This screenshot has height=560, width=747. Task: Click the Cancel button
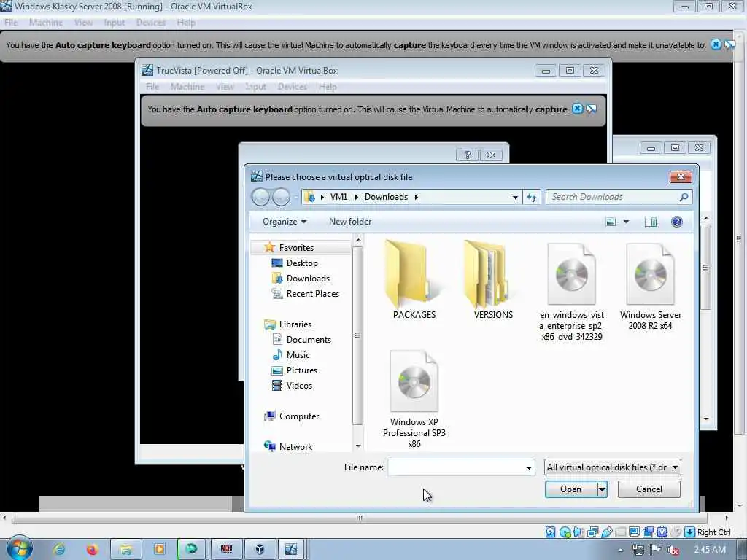(x=649, y=489)
